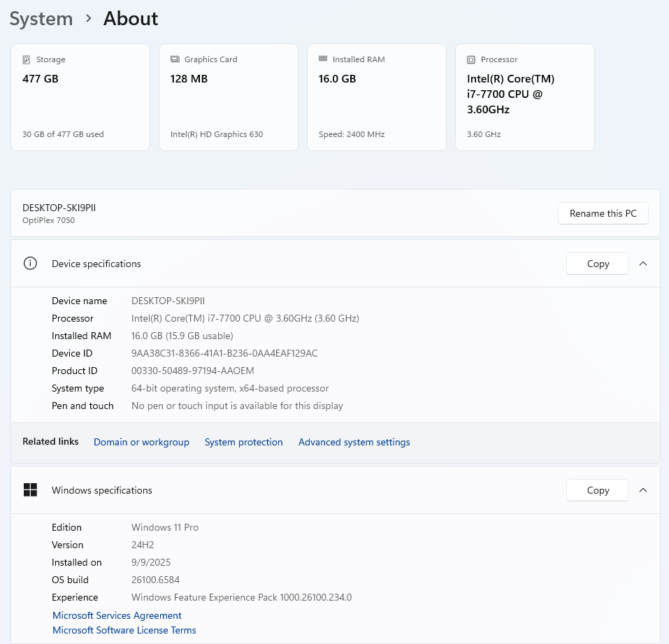The width and height of the screenshot is (669, 644).
Task: Click the Device specifications info icon
Action: (30, 264)
